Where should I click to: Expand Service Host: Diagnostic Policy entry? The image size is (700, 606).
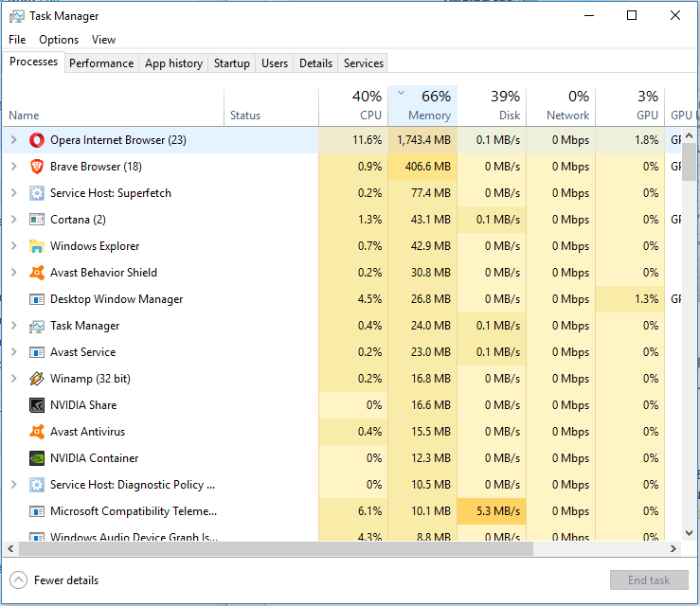tap(14, 485)
